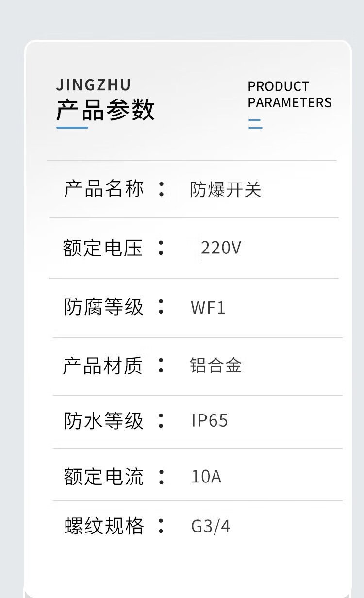Click the IP65 rating value
The image size is (364, 598).
(x=210, y=421)
